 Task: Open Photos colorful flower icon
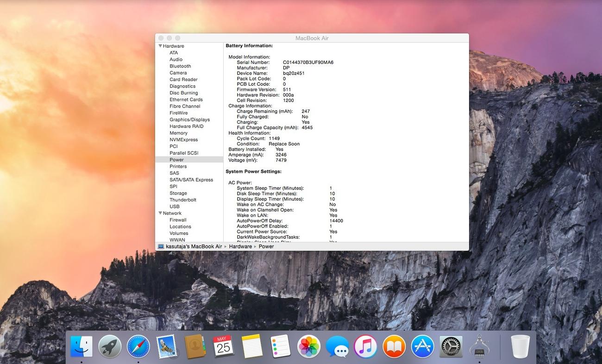click(x=309, y=346)
